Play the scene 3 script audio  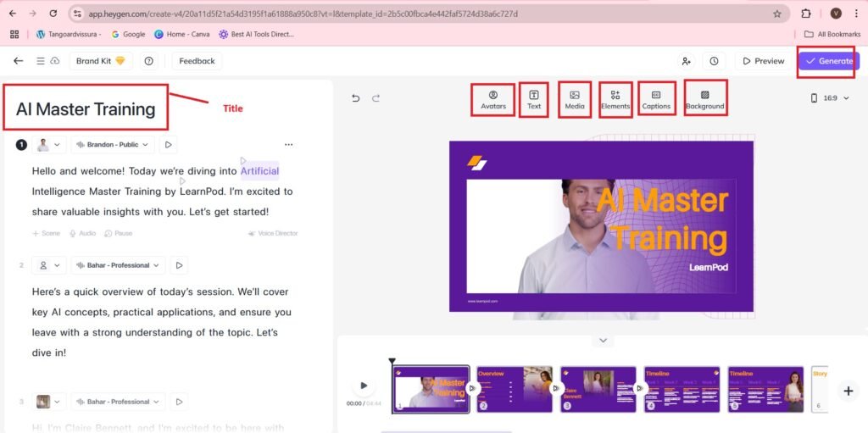(179, 402)
